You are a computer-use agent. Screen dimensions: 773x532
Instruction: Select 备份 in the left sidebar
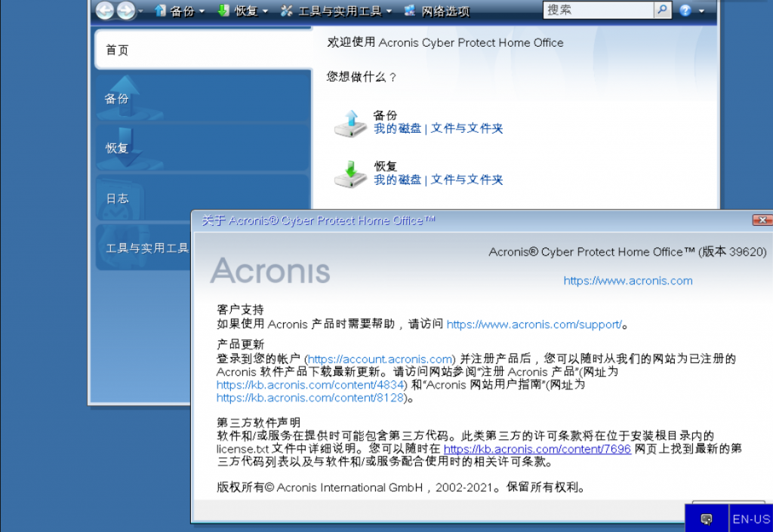[x=203, y=99]
